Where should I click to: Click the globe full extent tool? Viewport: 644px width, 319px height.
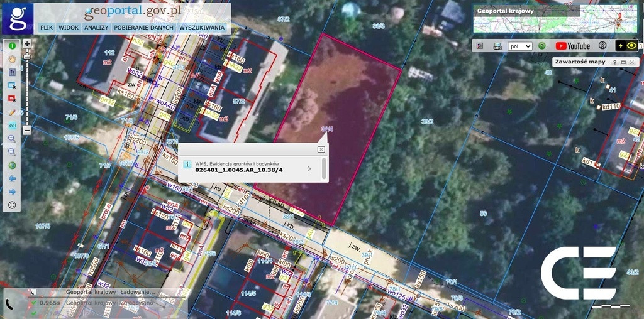click(12, 165)
